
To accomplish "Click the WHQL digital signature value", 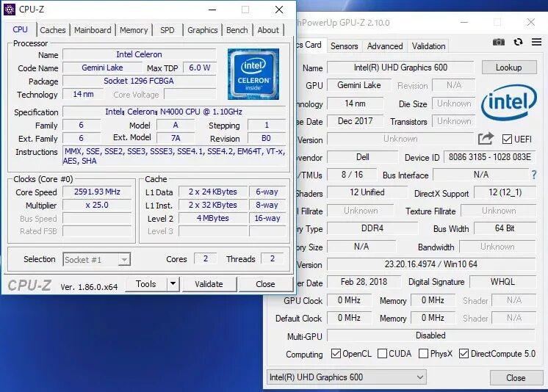I will tap(502, 282).
